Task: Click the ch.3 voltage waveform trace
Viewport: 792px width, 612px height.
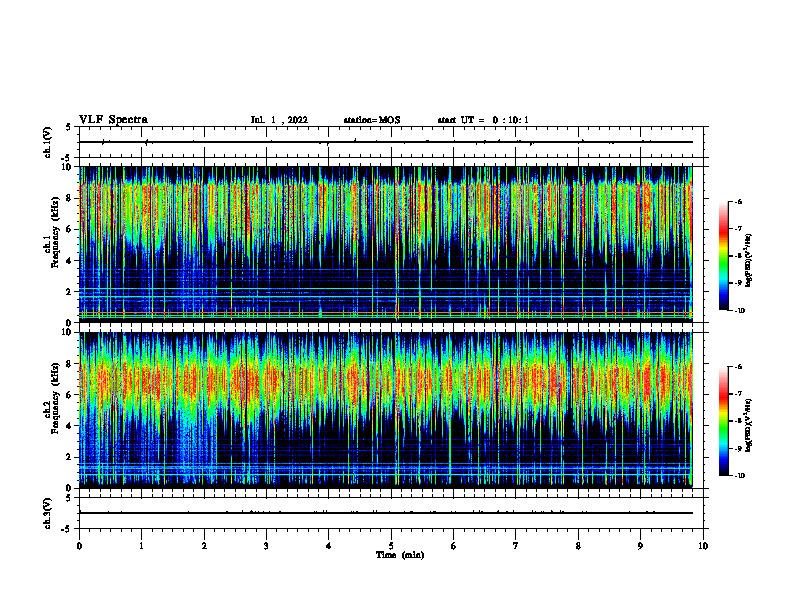Action: (386, 513)
